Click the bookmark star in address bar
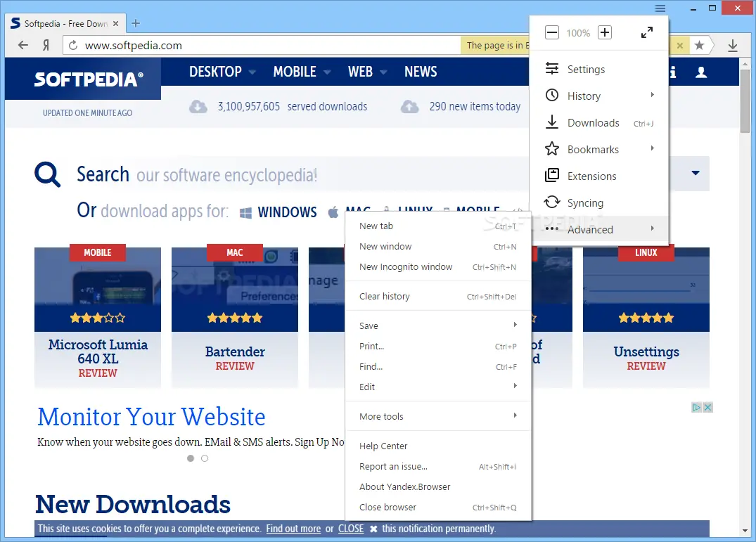Image resolution: width=756 pixels, height=542 pixels. [699, 45]
